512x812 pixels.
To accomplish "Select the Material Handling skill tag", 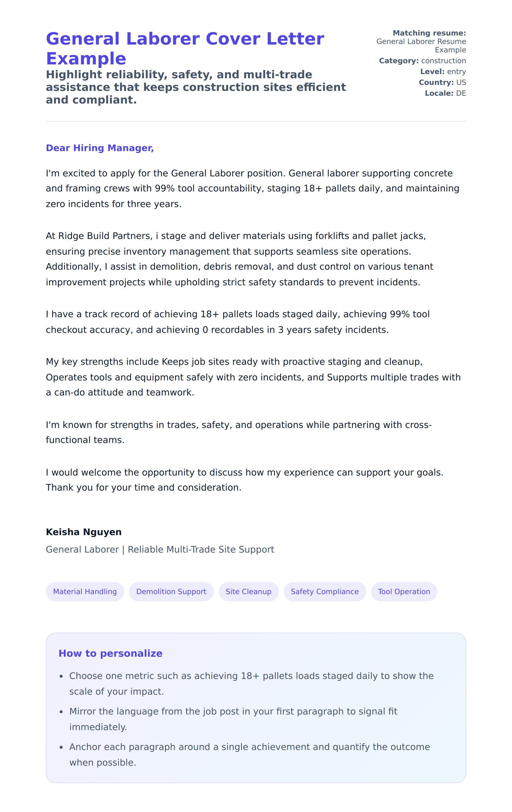I will coord(85,591).
